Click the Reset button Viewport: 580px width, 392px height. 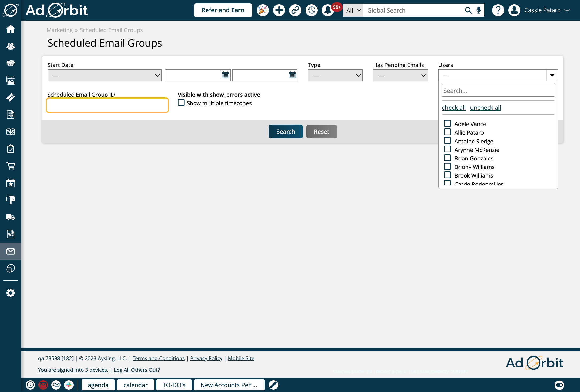pyautogui.click(x=322, y=131)
